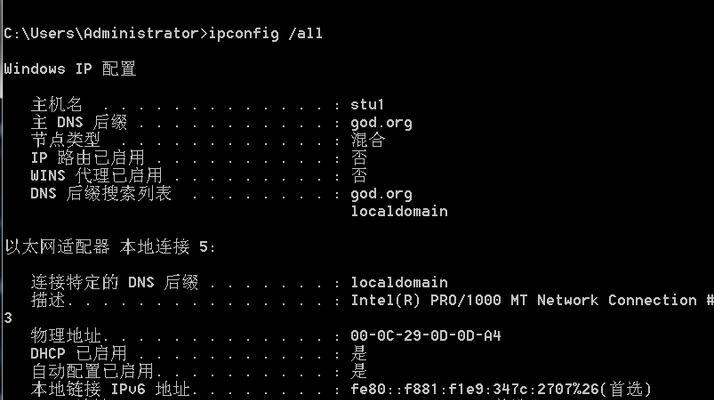Viewport: 714px width, 400px height.
Task: Click localdomain in DNS suffix search list
Action: pos(399,211)
